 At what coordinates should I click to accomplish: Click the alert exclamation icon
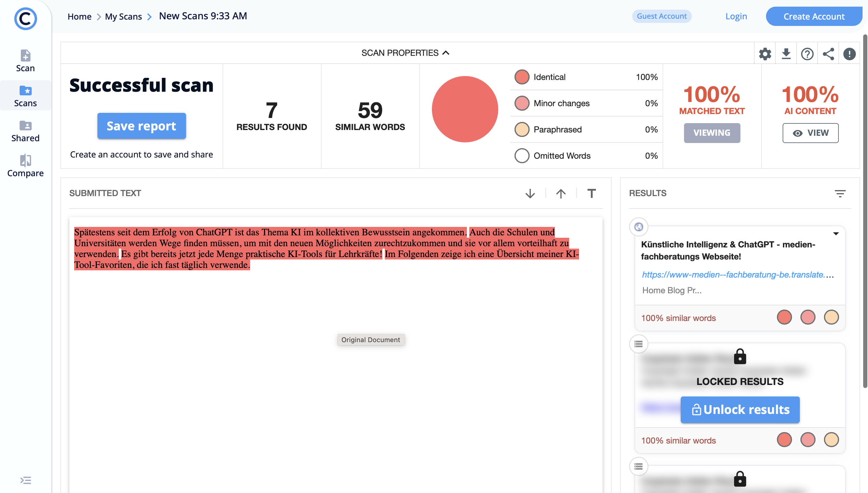(849, 54)
